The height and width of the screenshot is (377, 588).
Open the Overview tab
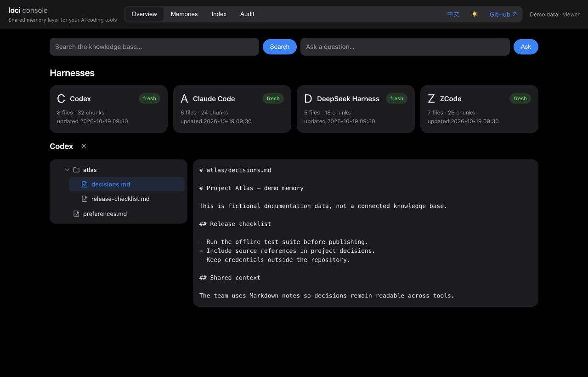[144, 14]
